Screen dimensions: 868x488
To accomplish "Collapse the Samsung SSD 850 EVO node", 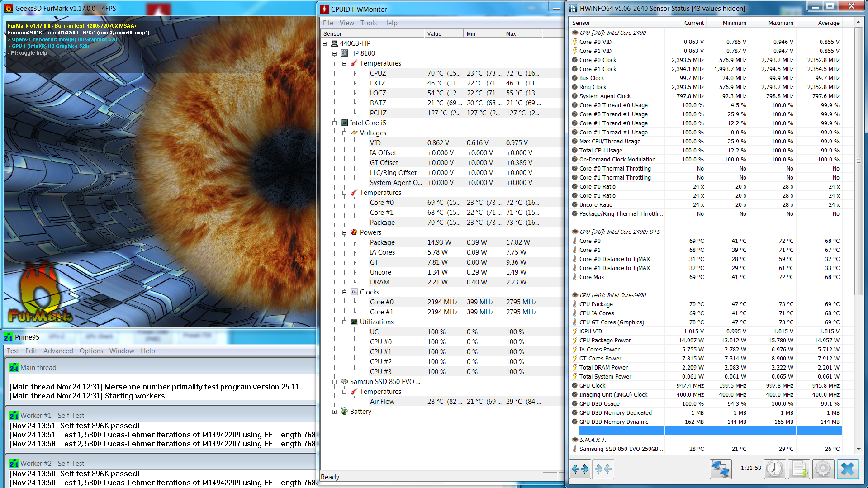I will point(335,382).
